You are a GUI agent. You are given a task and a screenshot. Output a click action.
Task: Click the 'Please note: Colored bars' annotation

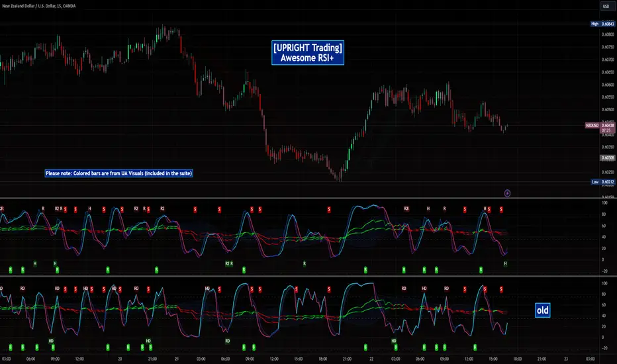(x=123, y=173)
